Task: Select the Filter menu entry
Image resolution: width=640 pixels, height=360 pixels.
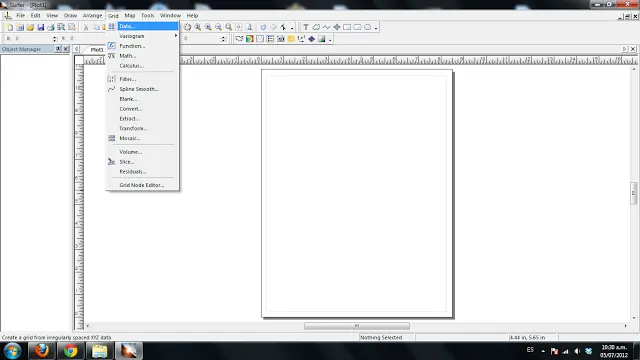Action: [142, 79]
